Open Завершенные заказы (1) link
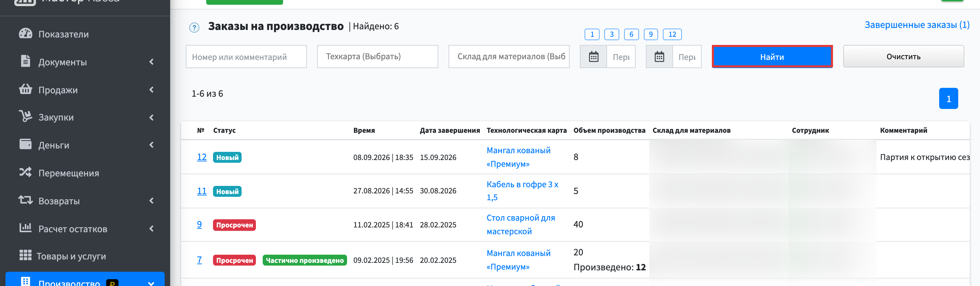This screenshot has width=980, height=286. click(x=917, y=25)
